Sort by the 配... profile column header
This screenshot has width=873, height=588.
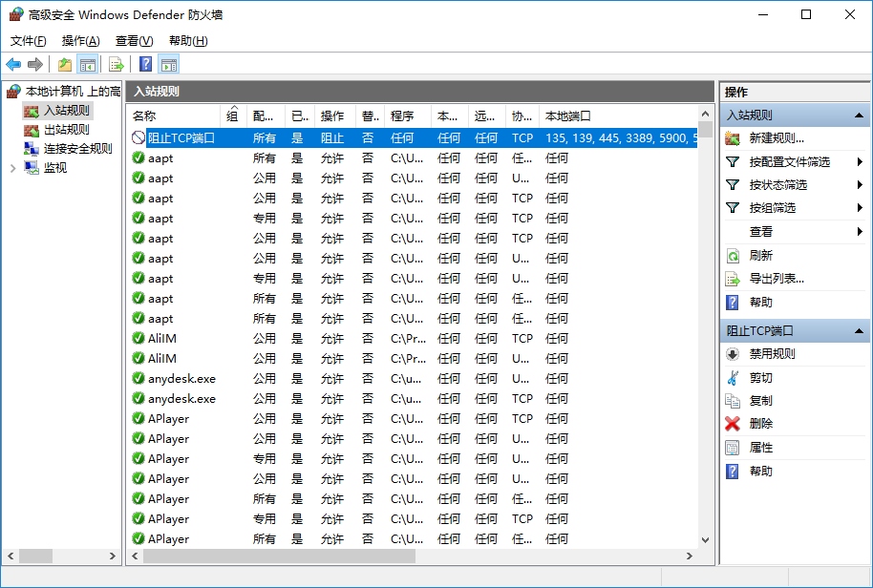pos(266,115)
